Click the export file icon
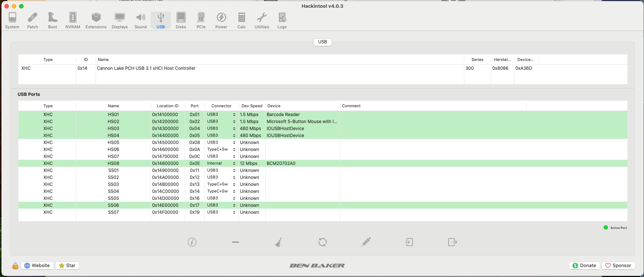Image resolution: width=644 pixels, height=277 pixels. (453, 242)
